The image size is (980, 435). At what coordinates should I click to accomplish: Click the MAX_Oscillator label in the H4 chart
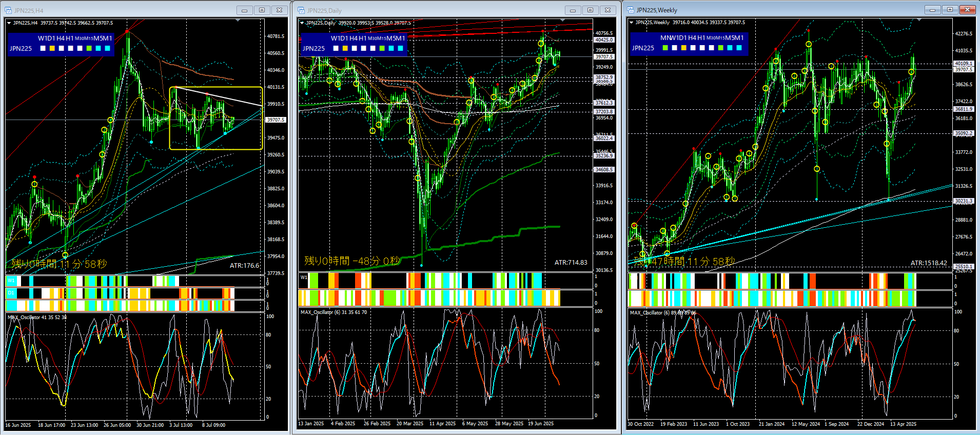pyautogui.click(x=37, y=318)
